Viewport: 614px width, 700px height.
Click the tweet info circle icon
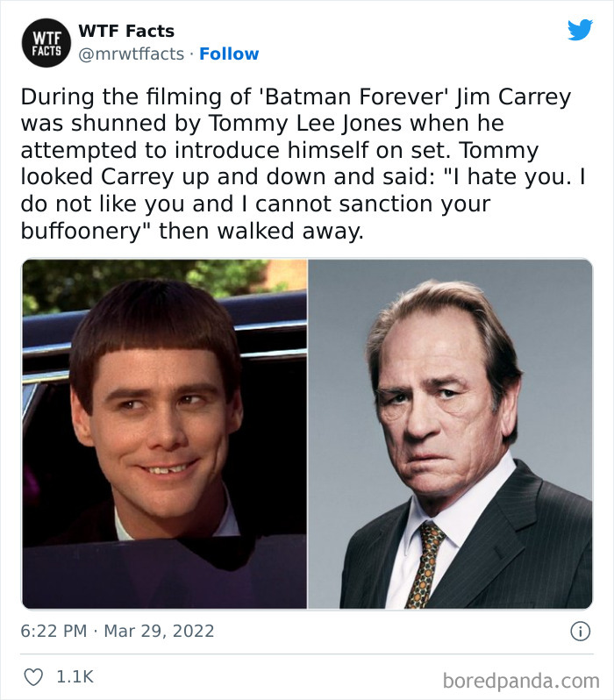click(580, 631)
